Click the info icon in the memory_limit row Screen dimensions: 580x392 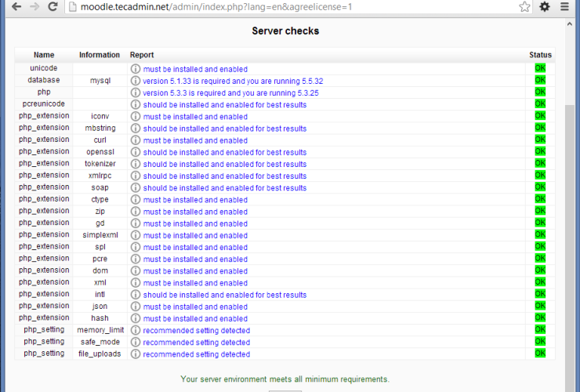coord(136,331)
